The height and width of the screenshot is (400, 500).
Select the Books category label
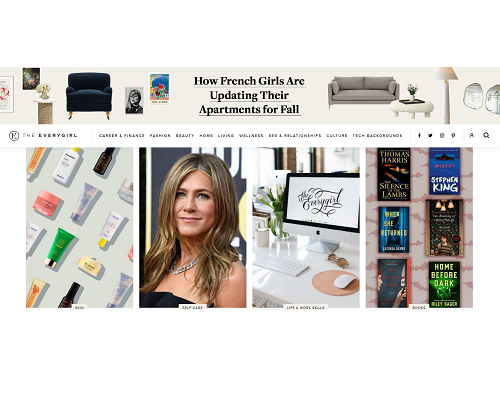(x=419, y=307)
